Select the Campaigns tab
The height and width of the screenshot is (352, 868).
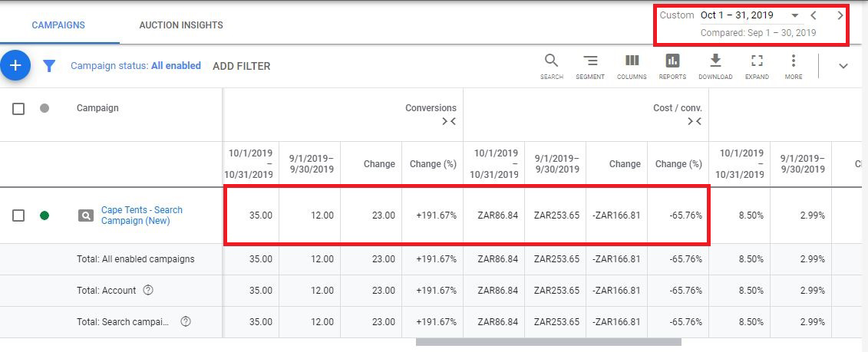tap(58, 25)
